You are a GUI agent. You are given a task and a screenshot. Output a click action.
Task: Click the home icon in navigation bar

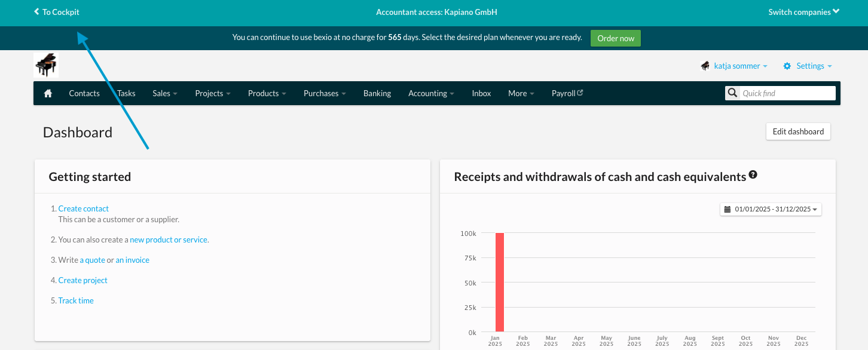click(48, 93)
